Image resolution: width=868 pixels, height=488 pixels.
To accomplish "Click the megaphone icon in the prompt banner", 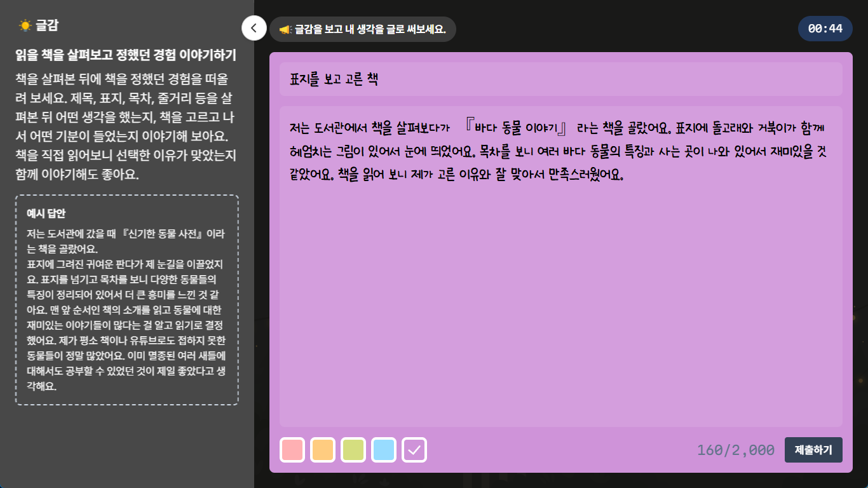I will pos(285,29).
